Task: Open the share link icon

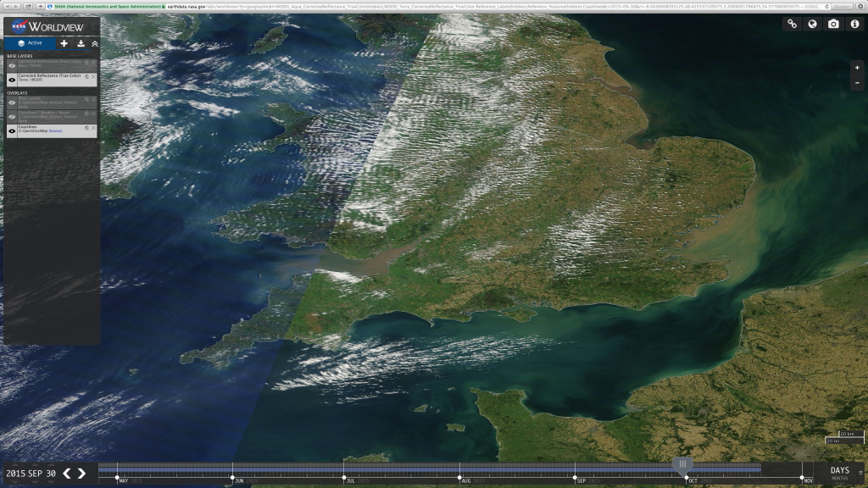Action: (x=793, y=24)
